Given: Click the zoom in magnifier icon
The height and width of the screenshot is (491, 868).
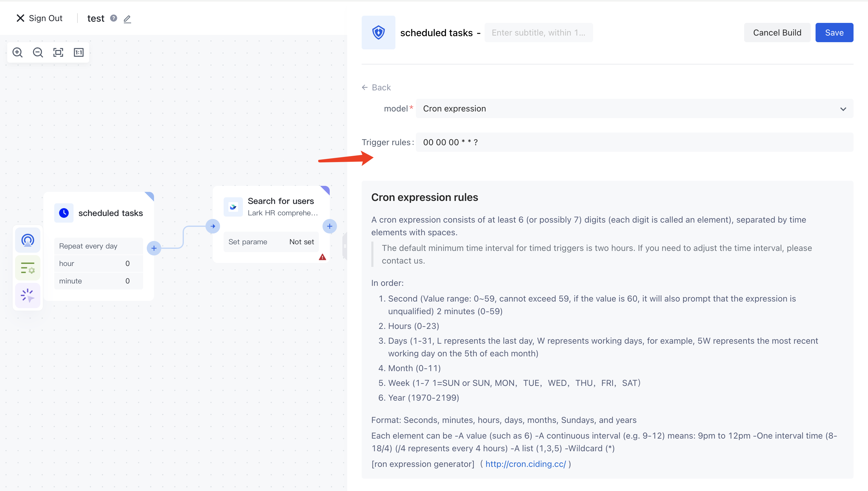Looking at the screenshot, I should point(17,52).
